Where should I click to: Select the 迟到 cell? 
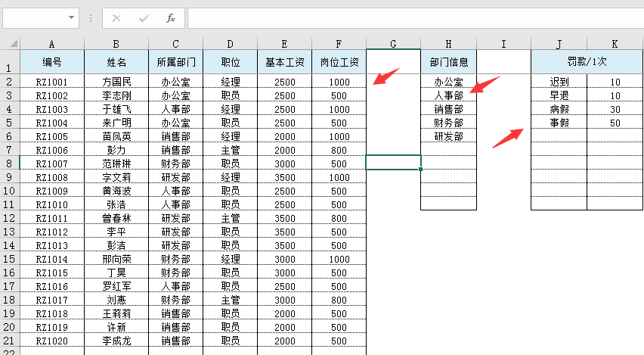[559, 82]
